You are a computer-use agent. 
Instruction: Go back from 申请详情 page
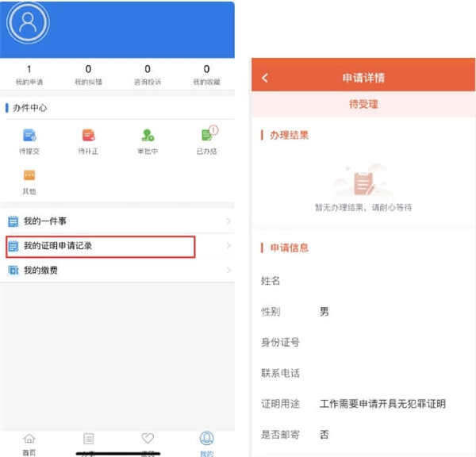[x=265, y=78]
